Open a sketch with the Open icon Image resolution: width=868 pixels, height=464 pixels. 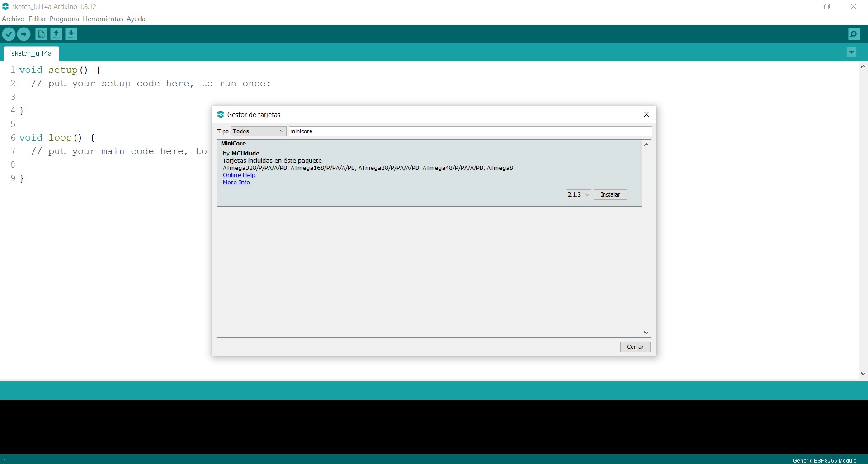point(56,34)
